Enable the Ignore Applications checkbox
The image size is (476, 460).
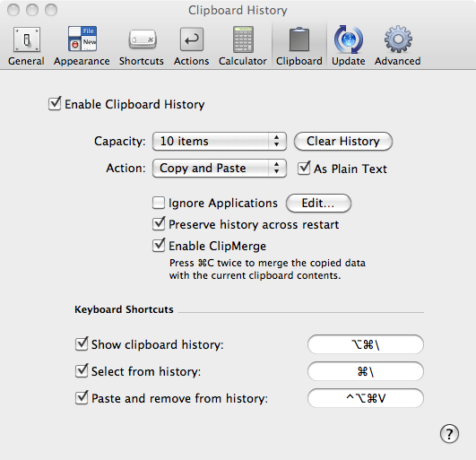tap(159, 203)
